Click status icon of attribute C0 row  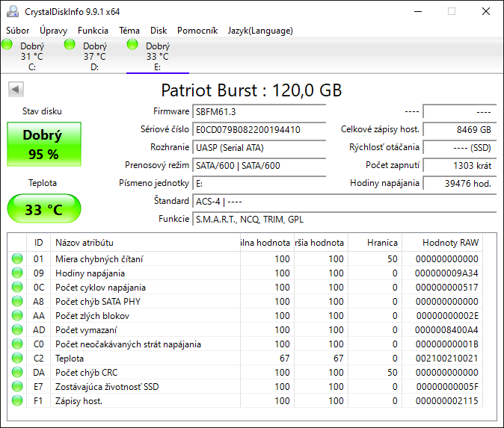17,344
